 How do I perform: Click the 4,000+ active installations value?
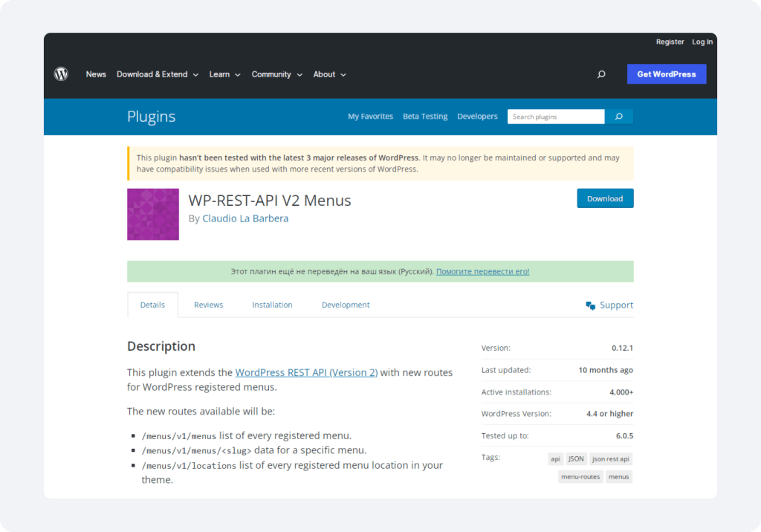click(621, 392)
